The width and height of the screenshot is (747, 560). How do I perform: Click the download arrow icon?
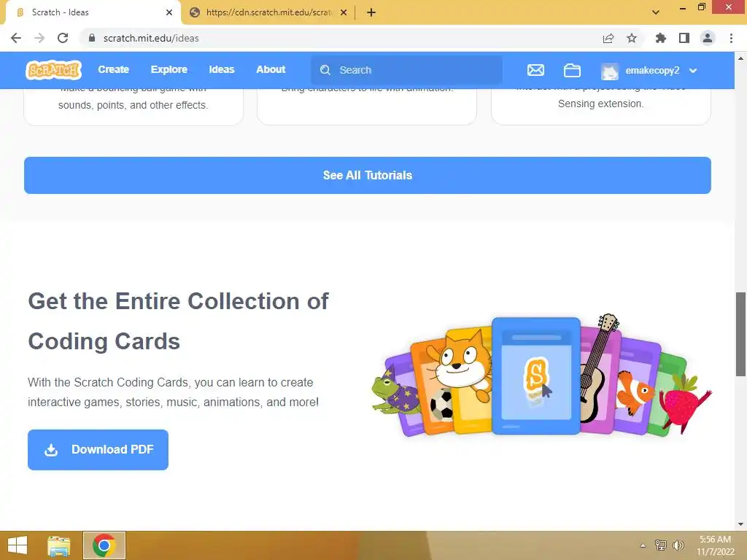click(x=51, y=450)
